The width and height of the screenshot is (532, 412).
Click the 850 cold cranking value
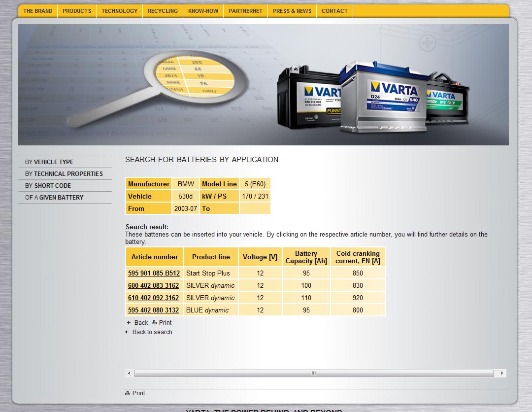pos(358,273)
